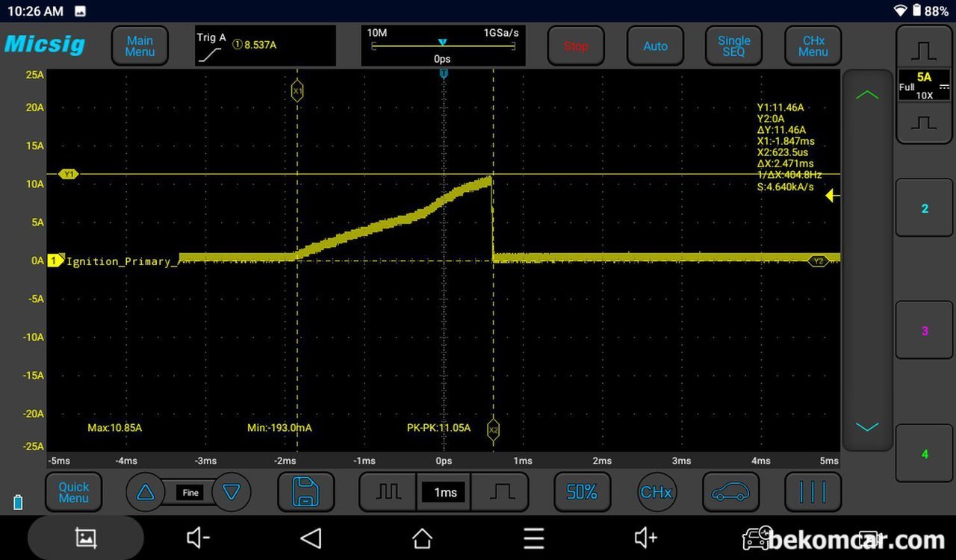Select the X1 cursor marker
Image resolution: width=956 pixels, height=560 pixels.
[297, 91]
